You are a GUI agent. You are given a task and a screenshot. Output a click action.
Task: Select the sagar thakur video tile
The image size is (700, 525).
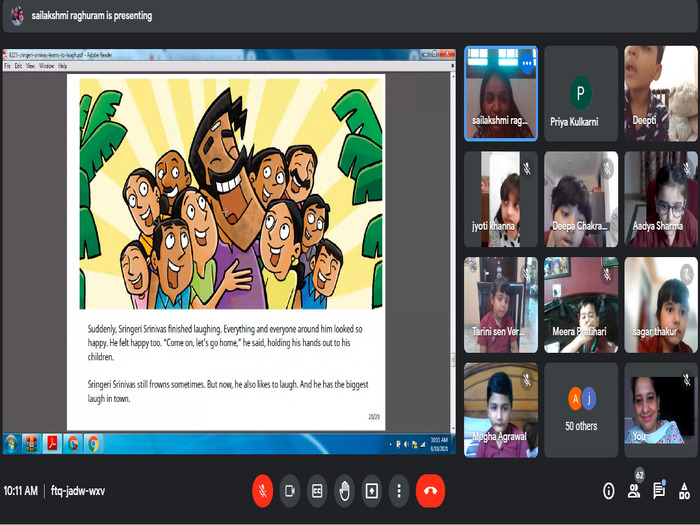coord(661,305)
